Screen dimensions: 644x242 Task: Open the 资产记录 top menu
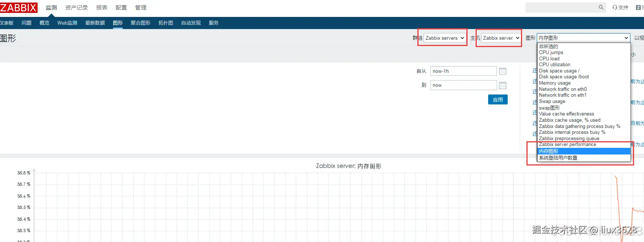(x=77, y=8)
